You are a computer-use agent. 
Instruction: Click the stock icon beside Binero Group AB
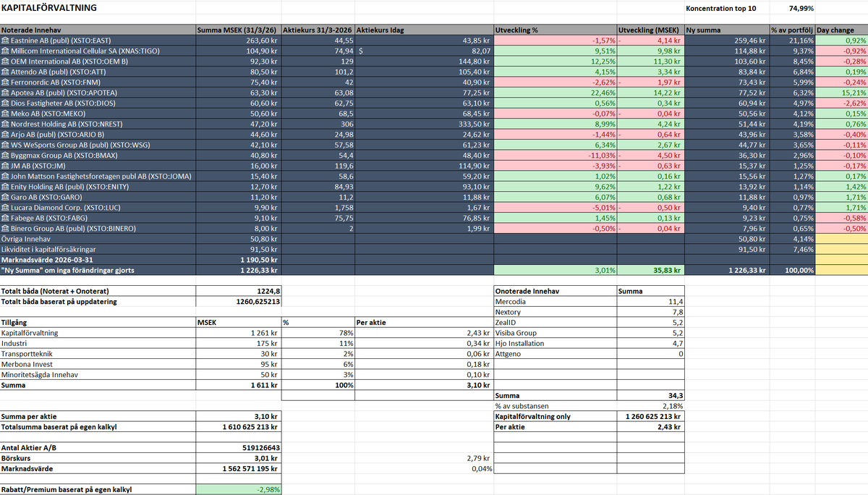point(5,229)
